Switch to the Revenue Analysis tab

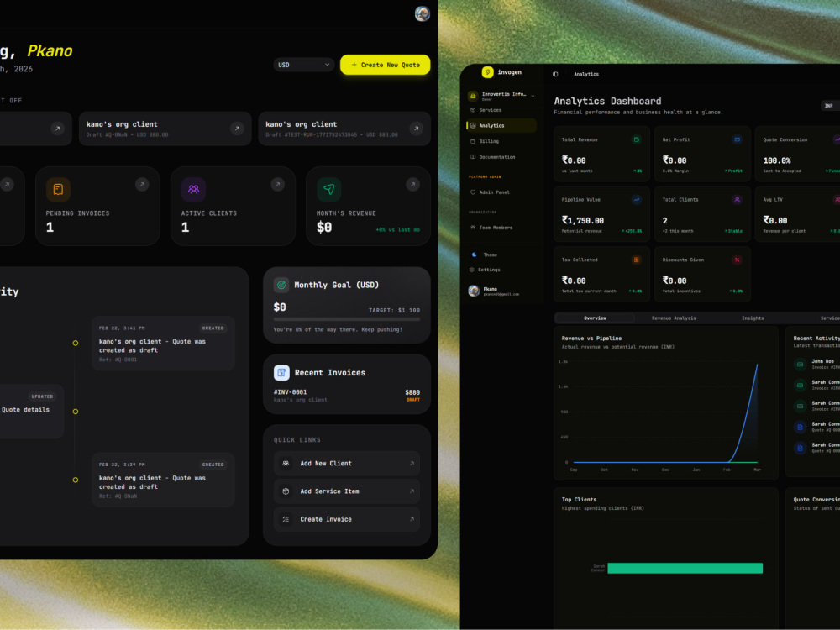(674, 318)
